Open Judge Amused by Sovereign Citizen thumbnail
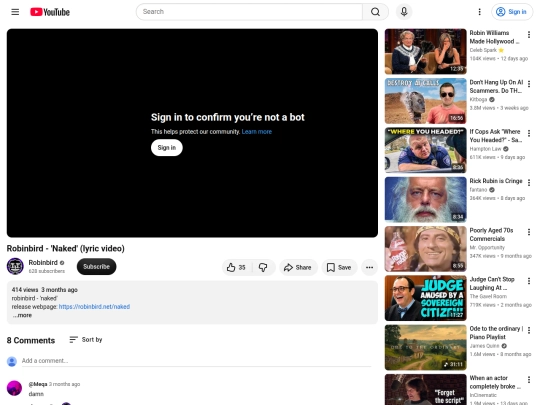This screenshot has height=405, width=540. click(426, 298)
